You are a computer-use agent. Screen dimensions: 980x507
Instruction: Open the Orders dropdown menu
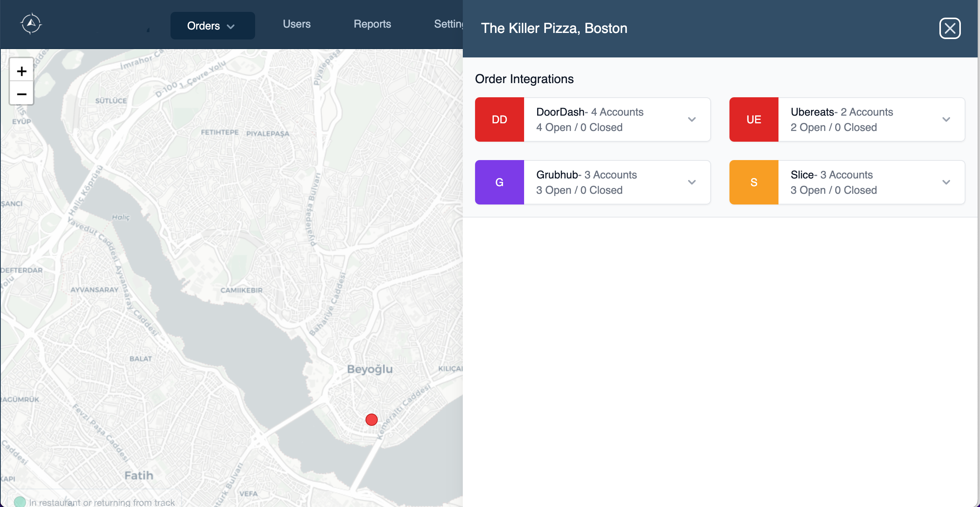coord(212,26)
